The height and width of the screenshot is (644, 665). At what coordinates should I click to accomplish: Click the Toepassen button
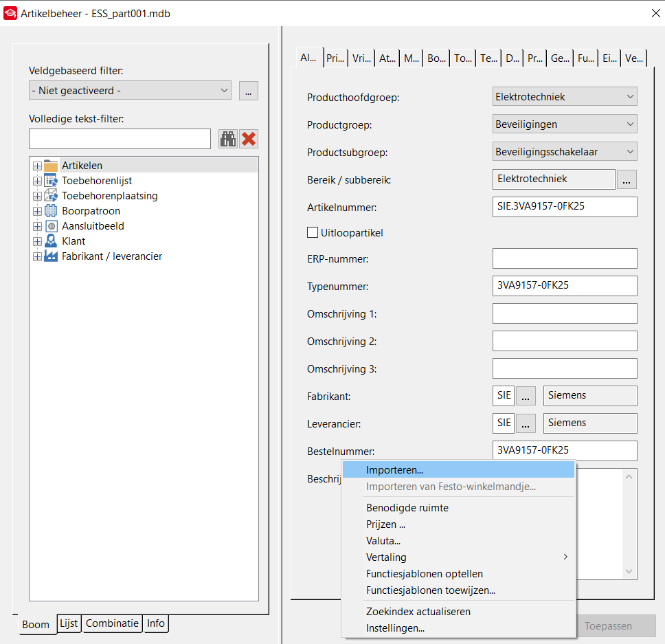point(616,625)
